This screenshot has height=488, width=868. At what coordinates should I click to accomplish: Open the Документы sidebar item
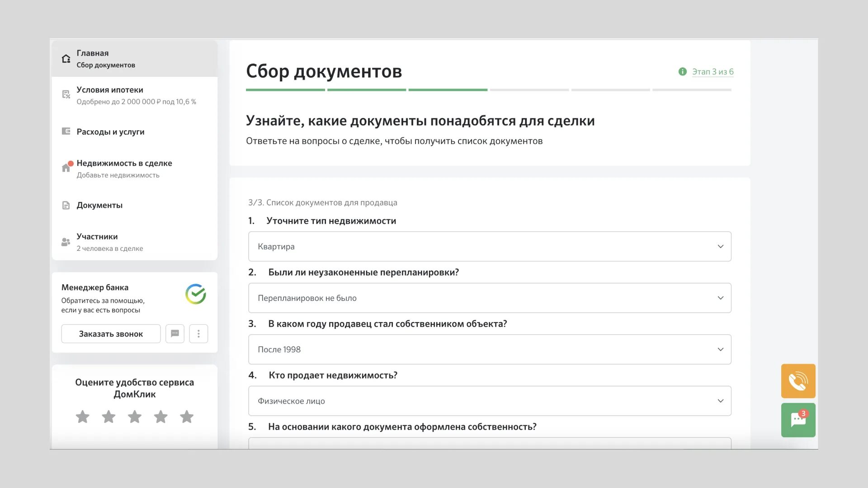[x=135, y=205]
